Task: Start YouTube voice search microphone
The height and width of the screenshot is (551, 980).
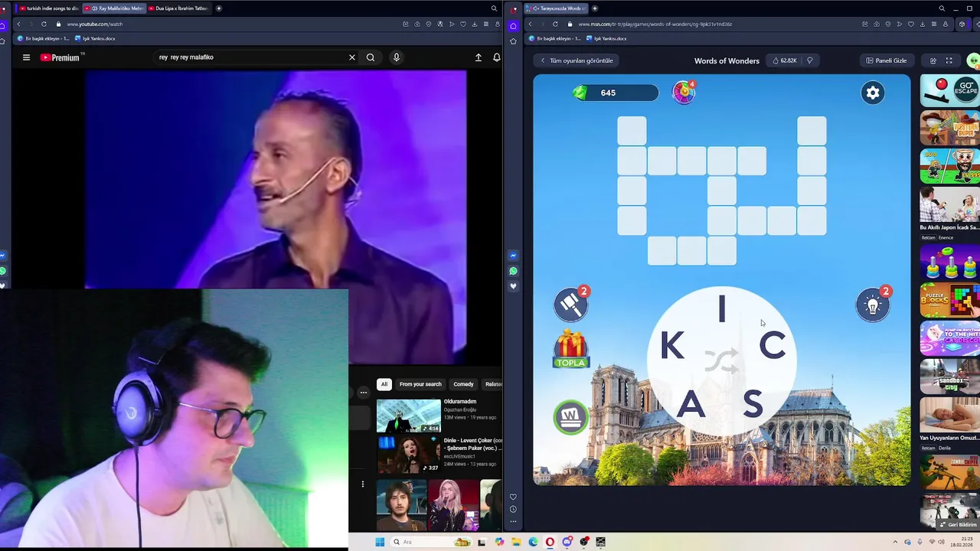Action: tap(396, 57)
